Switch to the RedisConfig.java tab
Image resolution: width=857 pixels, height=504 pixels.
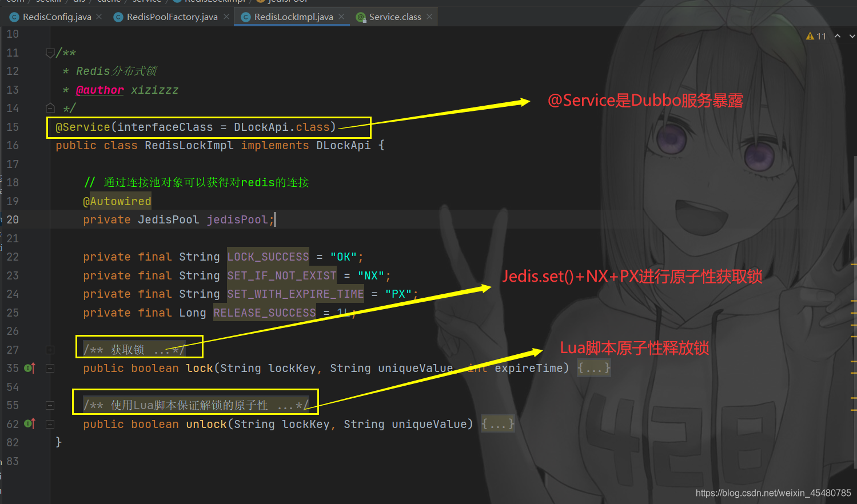pos(57,17)
